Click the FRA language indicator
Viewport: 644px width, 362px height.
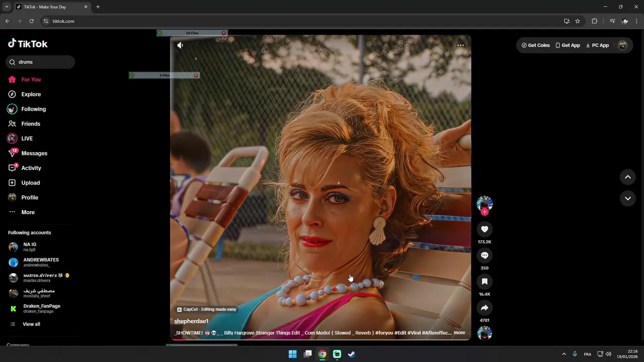pyautogui.click(x=587, y=354)
